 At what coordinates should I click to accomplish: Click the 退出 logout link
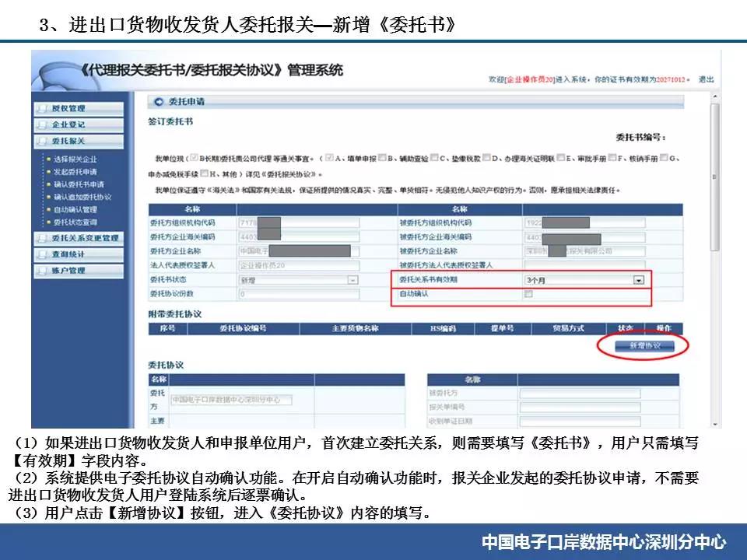(706, 79)
